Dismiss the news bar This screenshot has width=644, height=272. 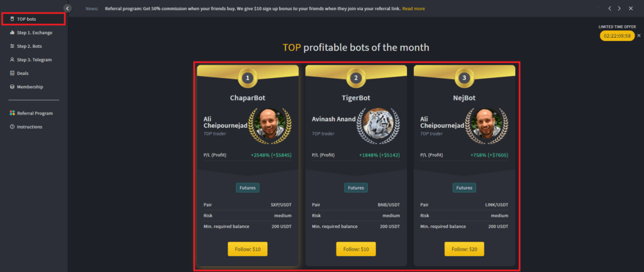pyautogui.click(x=631, y=8)
